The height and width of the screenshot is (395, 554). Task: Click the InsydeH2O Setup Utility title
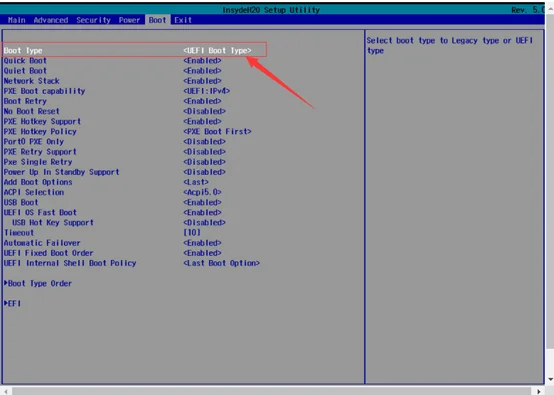[x=271, y=10]
